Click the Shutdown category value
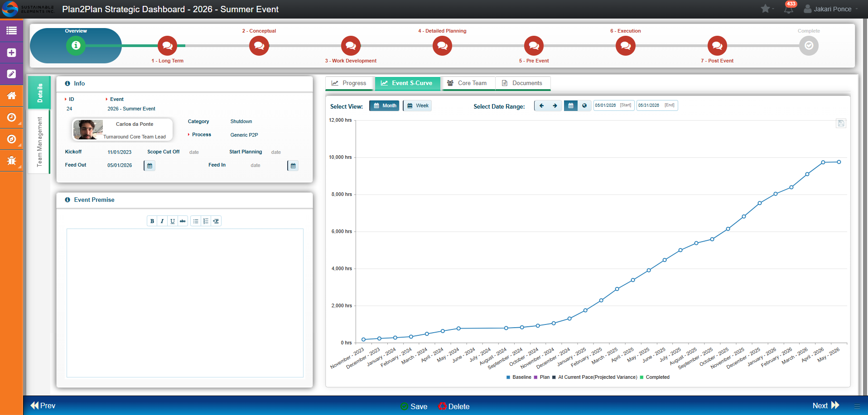This screenshot has height=415, width=868. tap(241, 121)
